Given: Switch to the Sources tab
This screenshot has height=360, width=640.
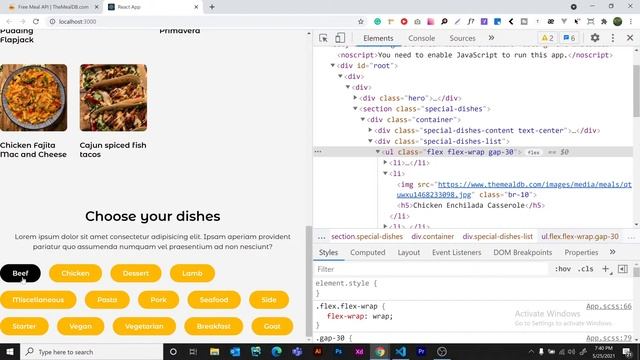Looking at the screenshot, I should click(462, 38).
